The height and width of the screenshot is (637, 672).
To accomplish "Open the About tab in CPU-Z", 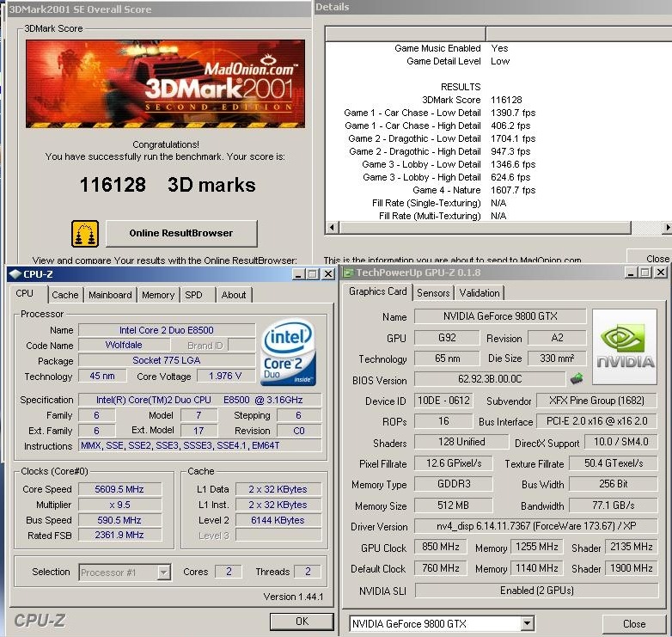I will click(234, 295).
